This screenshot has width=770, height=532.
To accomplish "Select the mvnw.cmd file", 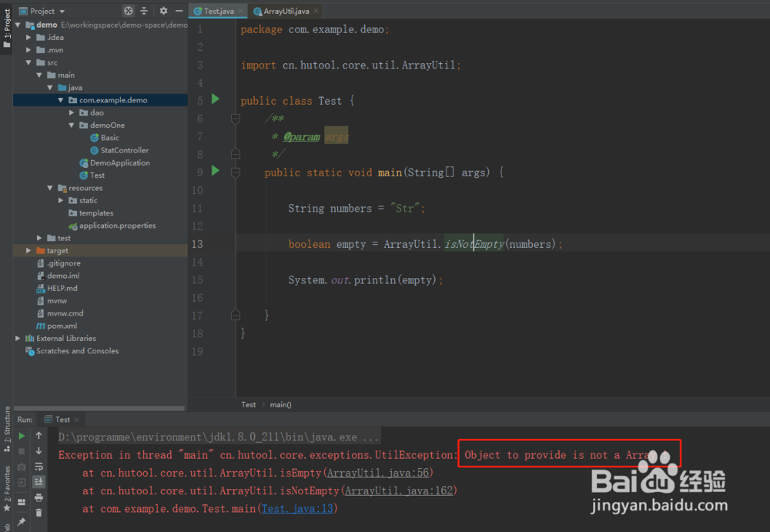I will pos(60,313).
